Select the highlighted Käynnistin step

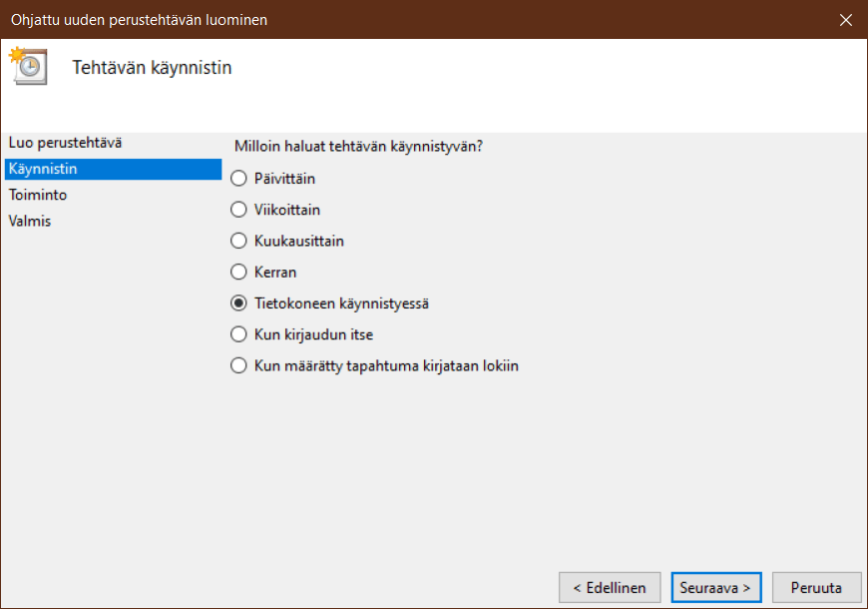coord(43,169)
